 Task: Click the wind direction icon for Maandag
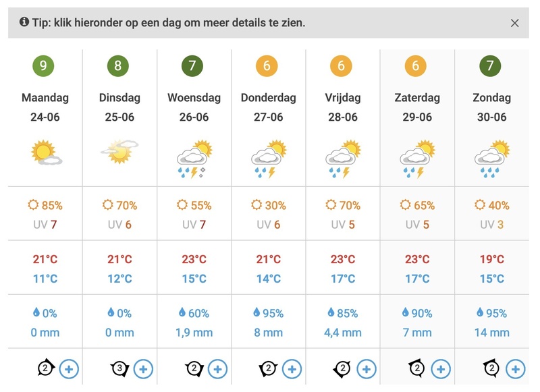pos(46,368)
